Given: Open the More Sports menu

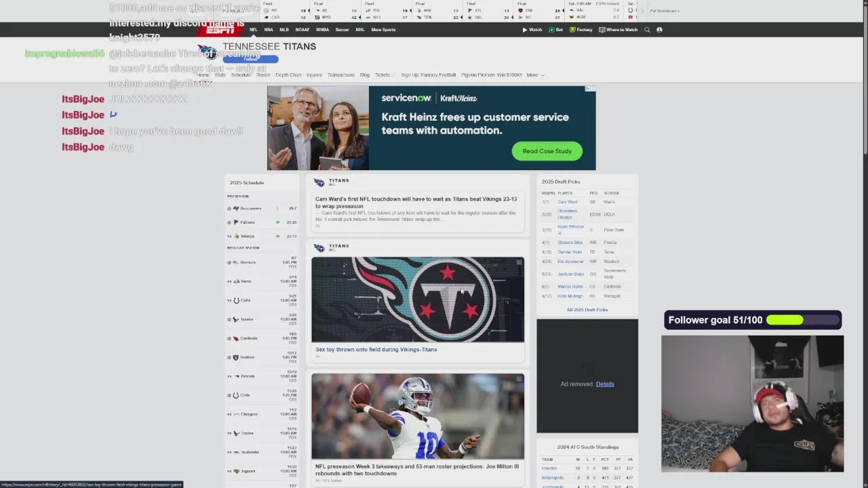Looking at the screenshot, I should coord(383,30).
